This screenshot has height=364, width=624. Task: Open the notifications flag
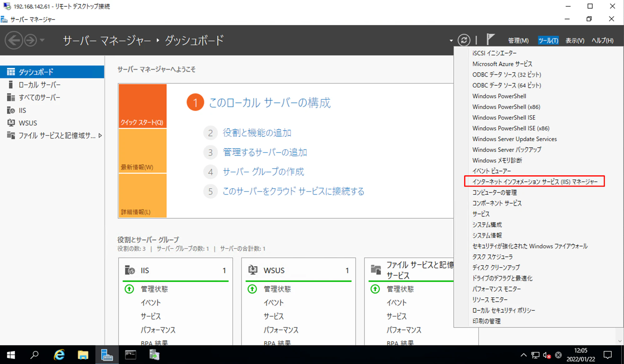[x=490, y=40]
